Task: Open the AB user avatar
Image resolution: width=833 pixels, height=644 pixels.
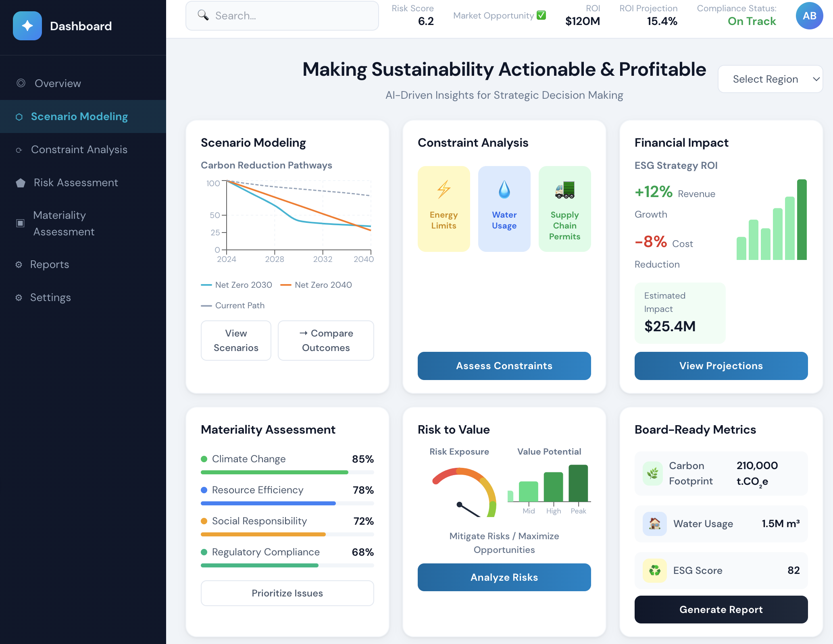Action: point(809,16)
